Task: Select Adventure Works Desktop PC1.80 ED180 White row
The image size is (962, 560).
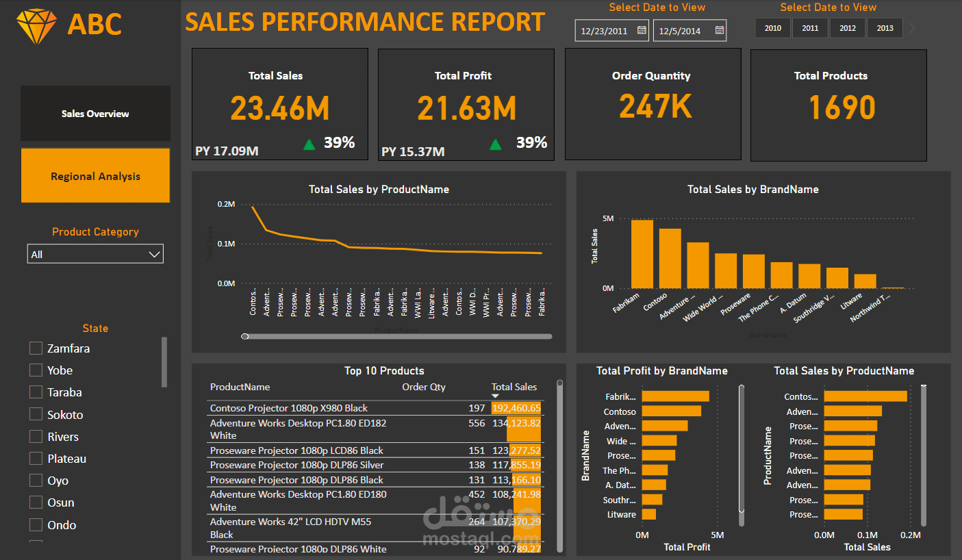Action: pyautogui.click(x=375, y=500)
